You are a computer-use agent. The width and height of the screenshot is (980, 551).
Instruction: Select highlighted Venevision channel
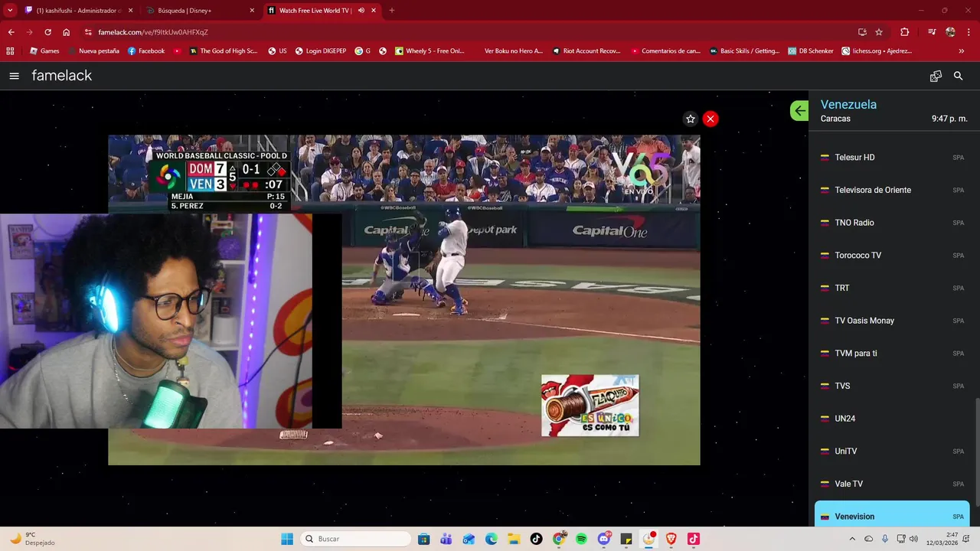892,515
